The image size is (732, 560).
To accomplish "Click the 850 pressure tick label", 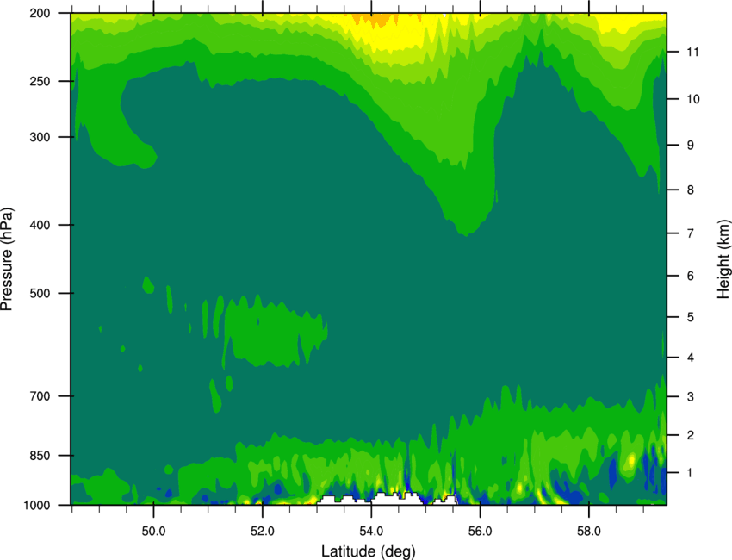I will pyautogui.click(x=40, y=456).
